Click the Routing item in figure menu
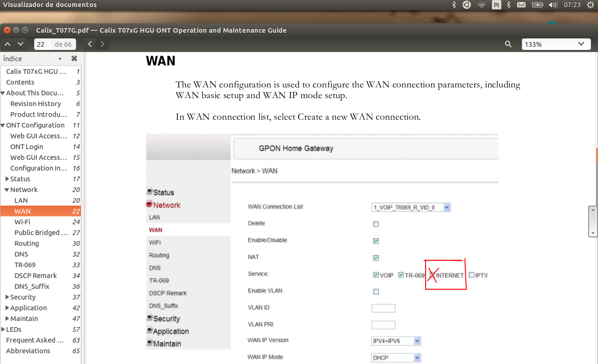This screenshot has height=364, width=598. tap(159, 255)
